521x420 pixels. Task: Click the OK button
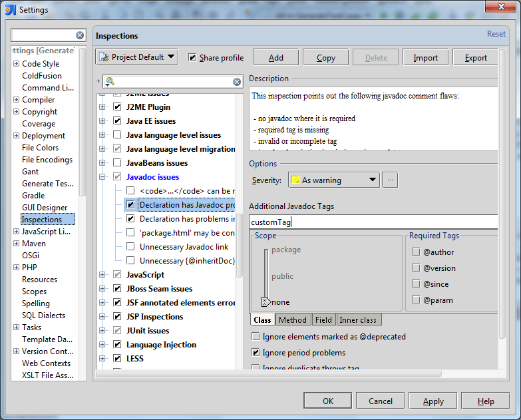point(328,401)
